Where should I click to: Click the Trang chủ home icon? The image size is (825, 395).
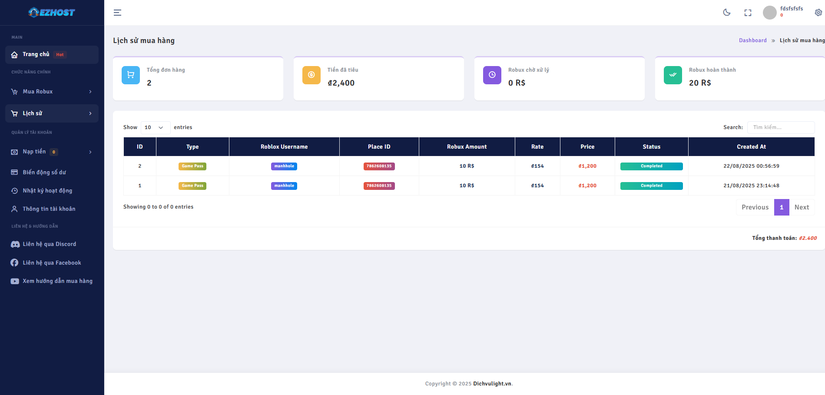coord(14,54)
